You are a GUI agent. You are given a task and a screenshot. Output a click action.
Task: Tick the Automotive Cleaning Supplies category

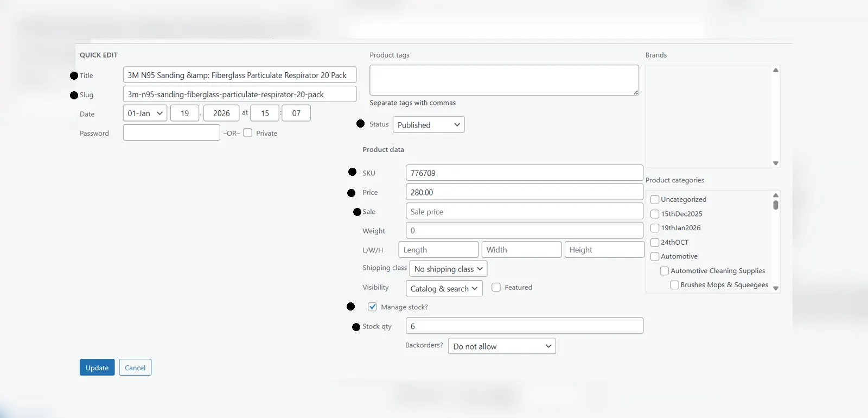(664, 271)
